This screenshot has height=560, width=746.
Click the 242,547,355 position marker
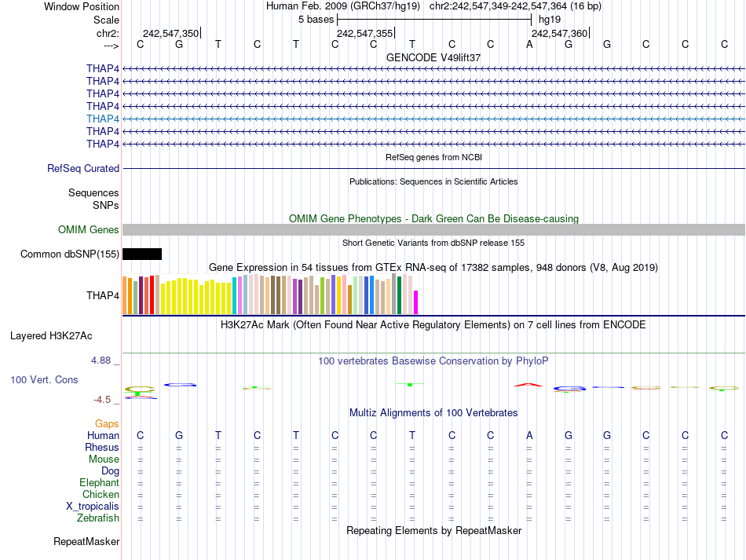click(x=365, y=33)
